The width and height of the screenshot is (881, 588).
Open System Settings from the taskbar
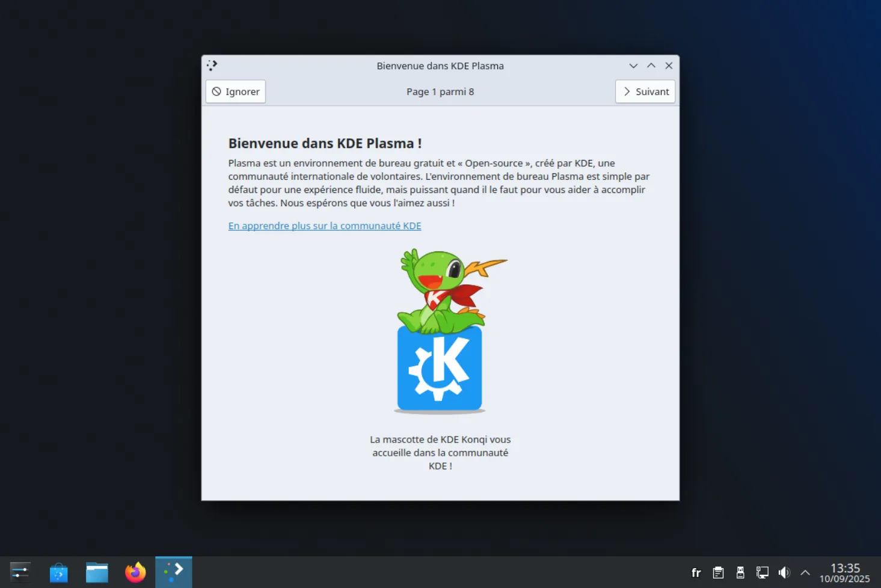tap(20, 572)
